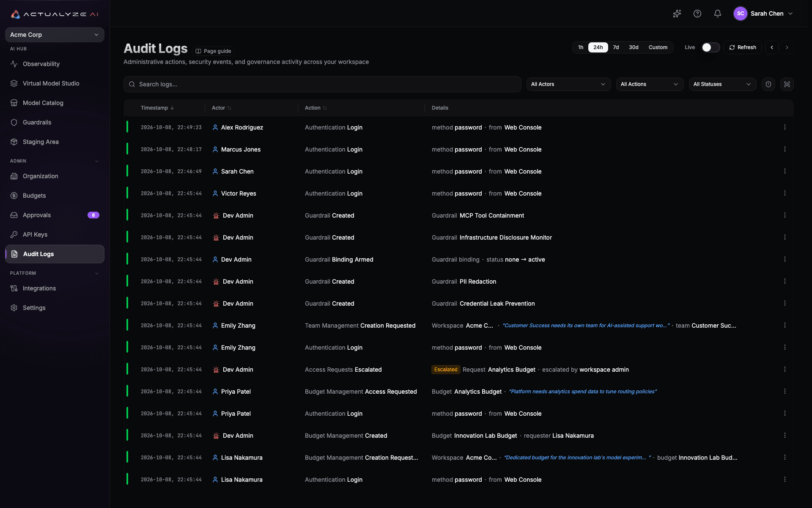812x508 pixels.
Task: Open the Acme Corp workspace selector
Action: coord(55,35)
